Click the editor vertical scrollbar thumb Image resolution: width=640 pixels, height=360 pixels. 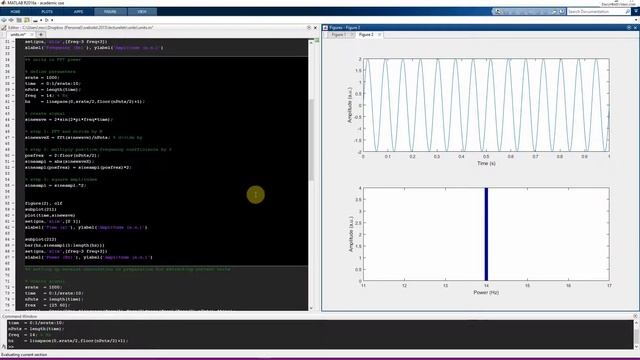(x=311, y=140)
